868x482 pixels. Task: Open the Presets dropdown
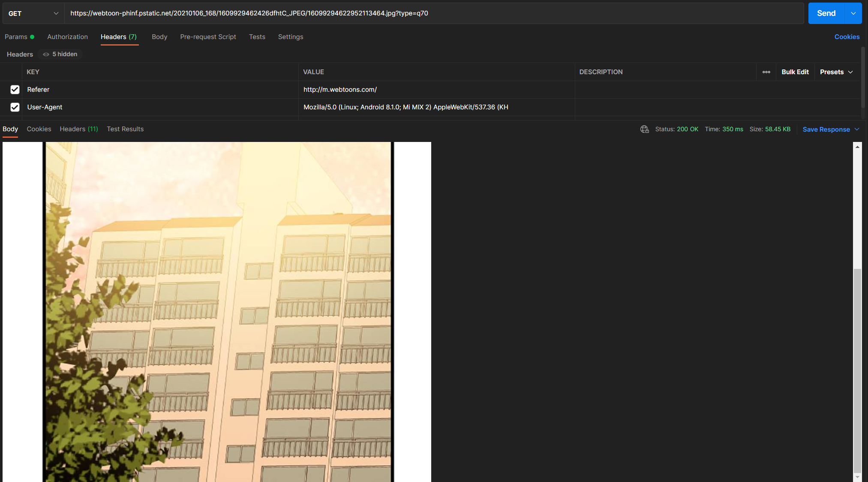coord(836,72)
